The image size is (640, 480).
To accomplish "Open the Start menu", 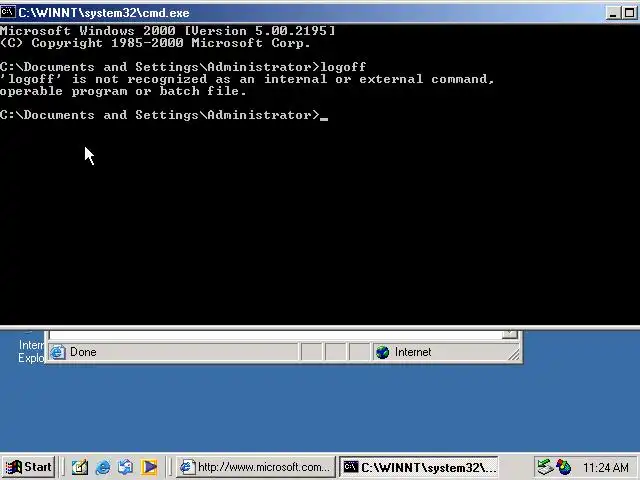I will point(28,467).
